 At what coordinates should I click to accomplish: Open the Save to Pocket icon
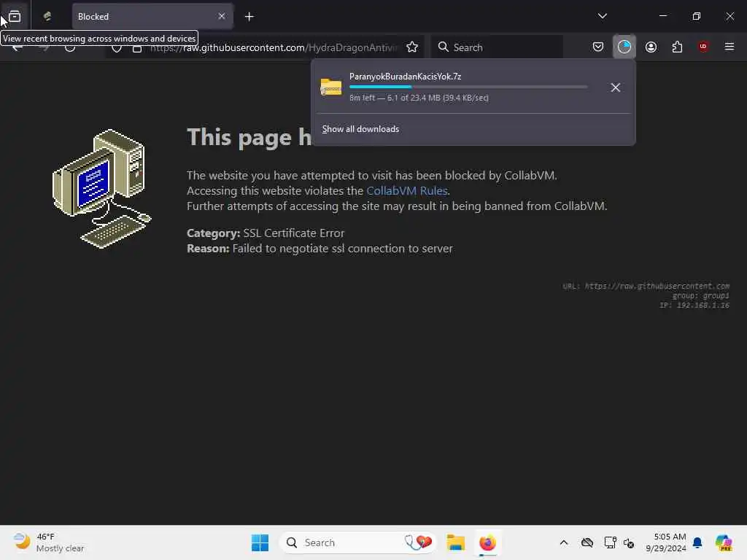click(598, 47)
